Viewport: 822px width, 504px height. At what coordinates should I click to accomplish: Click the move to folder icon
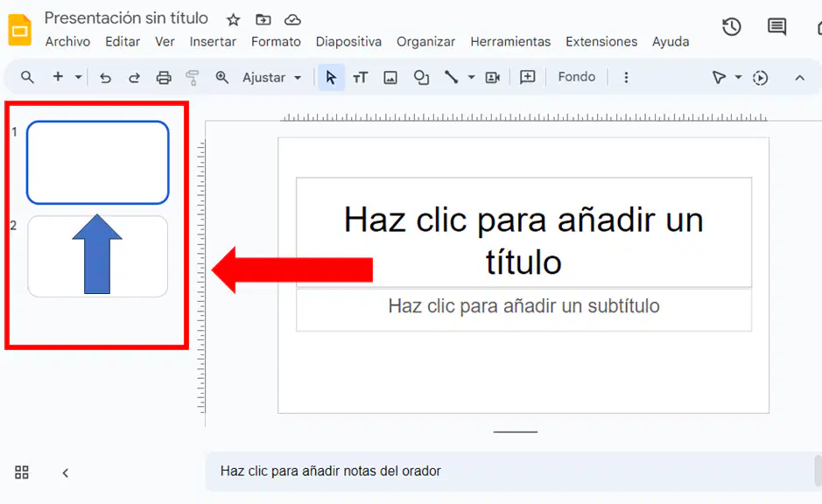point(263,20)
